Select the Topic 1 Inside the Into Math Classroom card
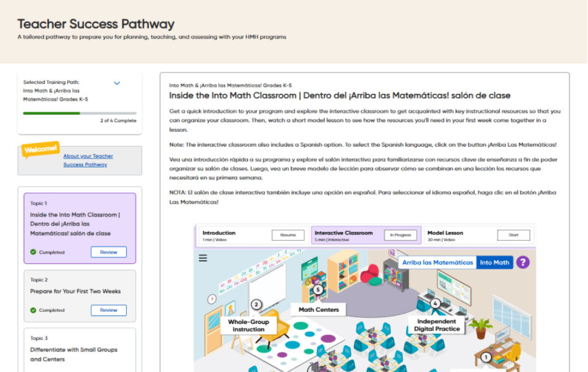Image resolution: width=588 pixels, height=372 pixels. pos(80,228)
